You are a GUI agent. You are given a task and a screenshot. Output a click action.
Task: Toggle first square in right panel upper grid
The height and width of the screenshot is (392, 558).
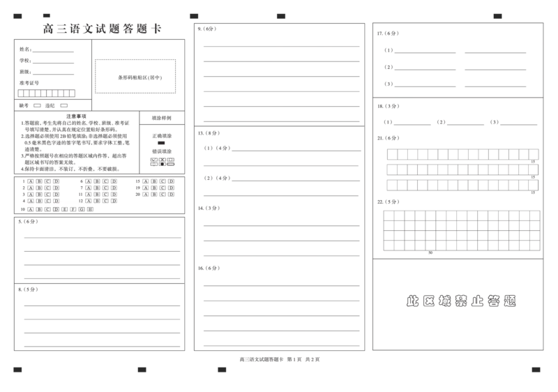[393, 153]
